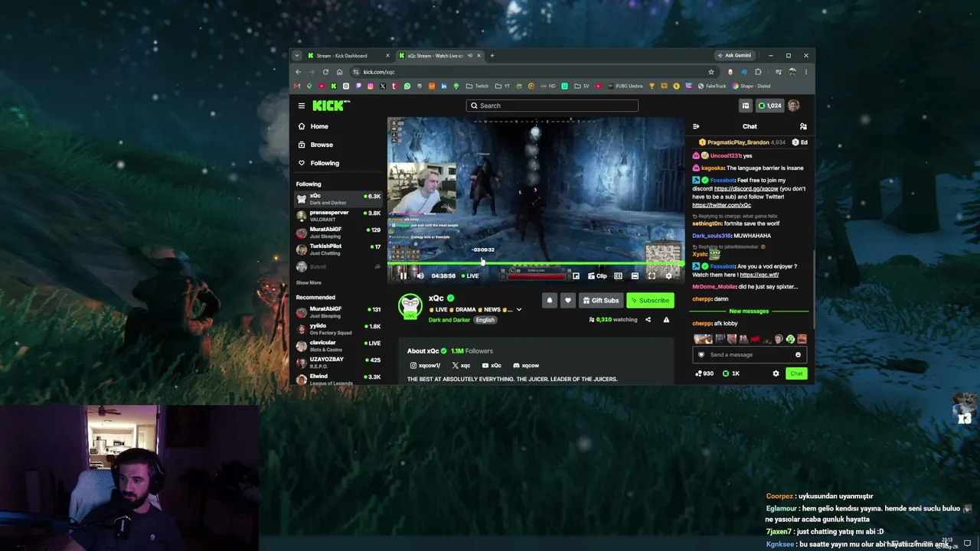Open the Dark and Darker category link

(x=449, y=320)
